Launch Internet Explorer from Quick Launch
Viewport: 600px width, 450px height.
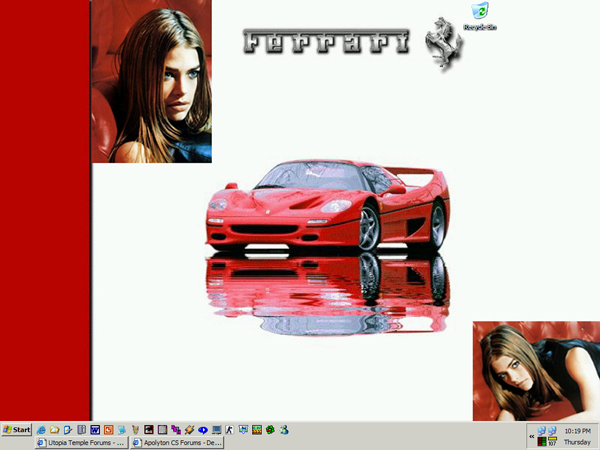[x=41, y=430]
